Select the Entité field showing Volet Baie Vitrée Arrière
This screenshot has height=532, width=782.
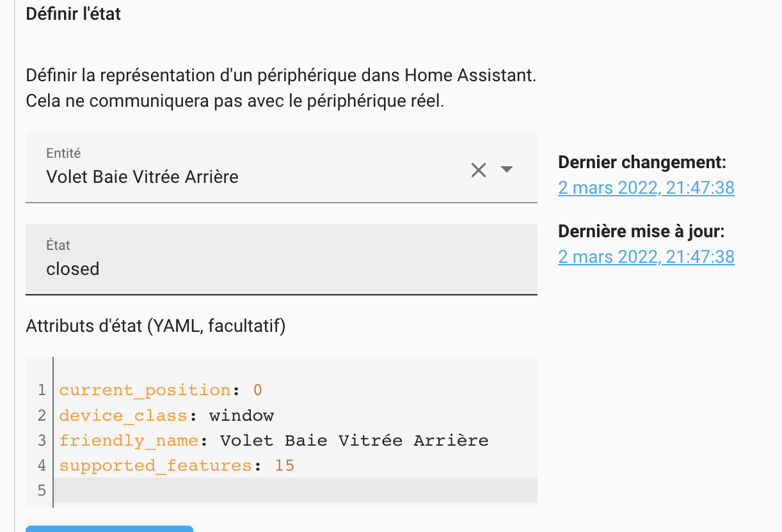click(192, 177)
